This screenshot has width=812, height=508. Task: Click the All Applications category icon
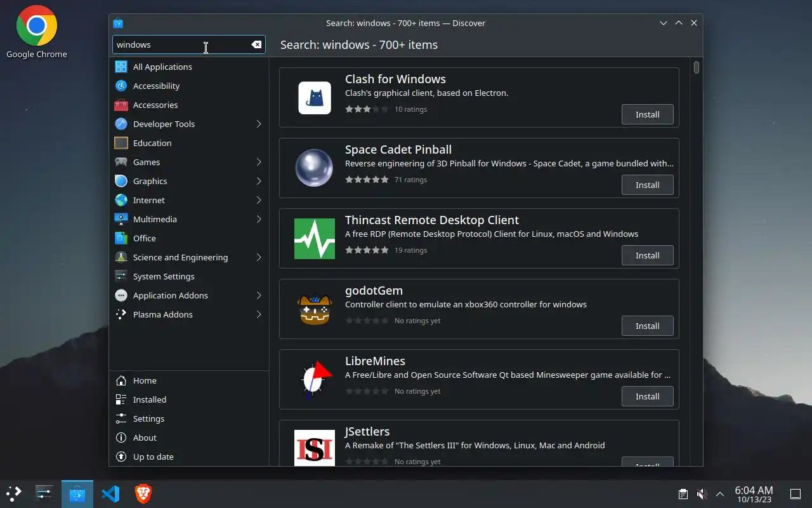click(121, 67)
